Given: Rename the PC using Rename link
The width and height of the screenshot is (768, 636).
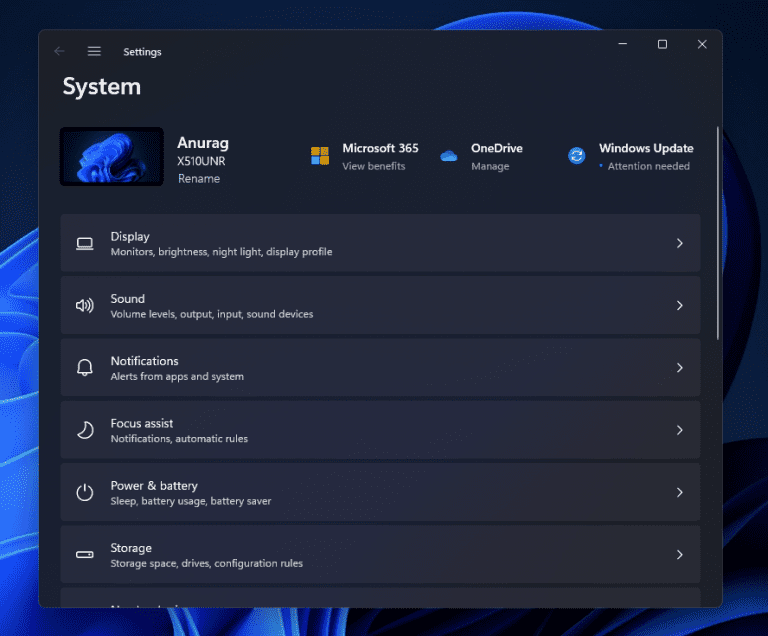Looking at the screenshot, I should 199,179.
